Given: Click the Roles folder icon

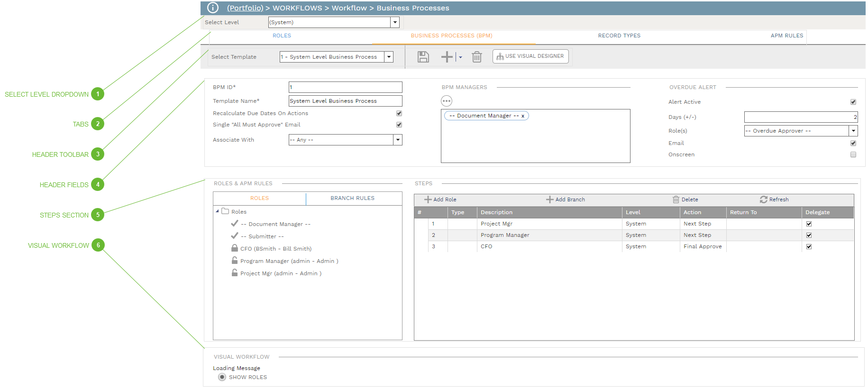Looking at the screenshot, I should [x=226, y=211].
